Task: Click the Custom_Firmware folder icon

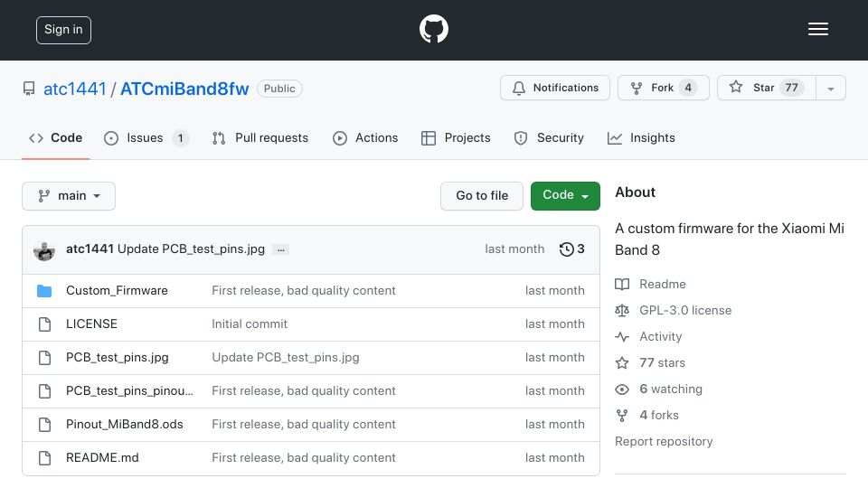Action: click(x=44, y=291)
